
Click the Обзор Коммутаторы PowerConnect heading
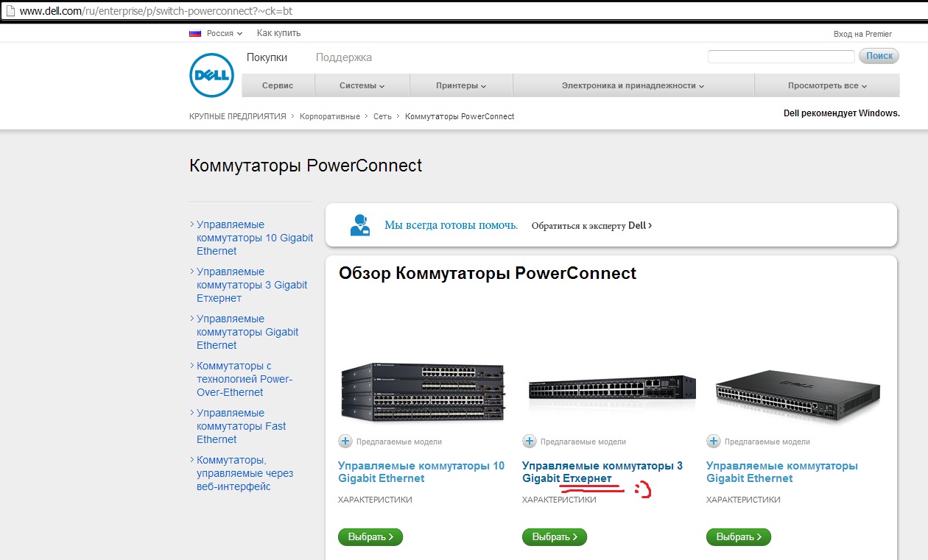click(x=488, y=274)
